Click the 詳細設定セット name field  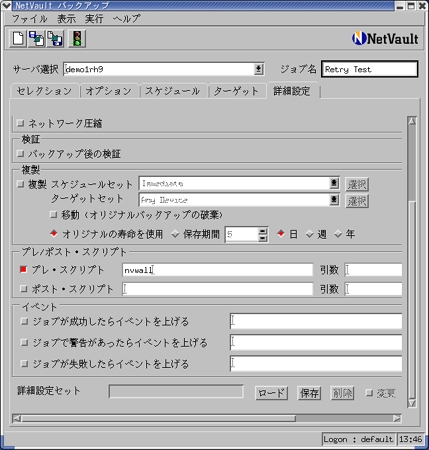176,392
